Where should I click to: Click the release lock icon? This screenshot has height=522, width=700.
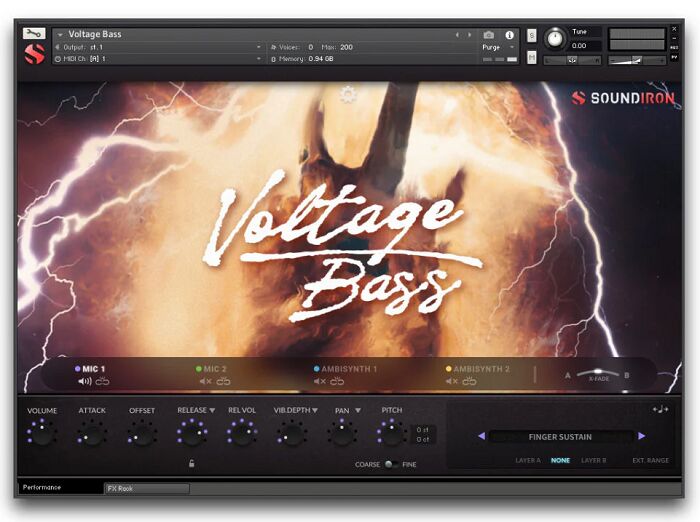(192, 464)
